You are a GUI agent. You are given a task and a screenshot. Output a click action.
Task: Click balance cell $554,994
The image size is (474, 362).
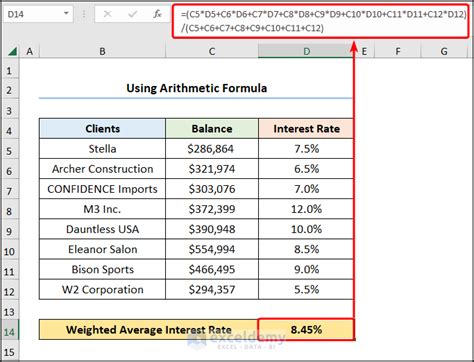(x=212, y=249)
